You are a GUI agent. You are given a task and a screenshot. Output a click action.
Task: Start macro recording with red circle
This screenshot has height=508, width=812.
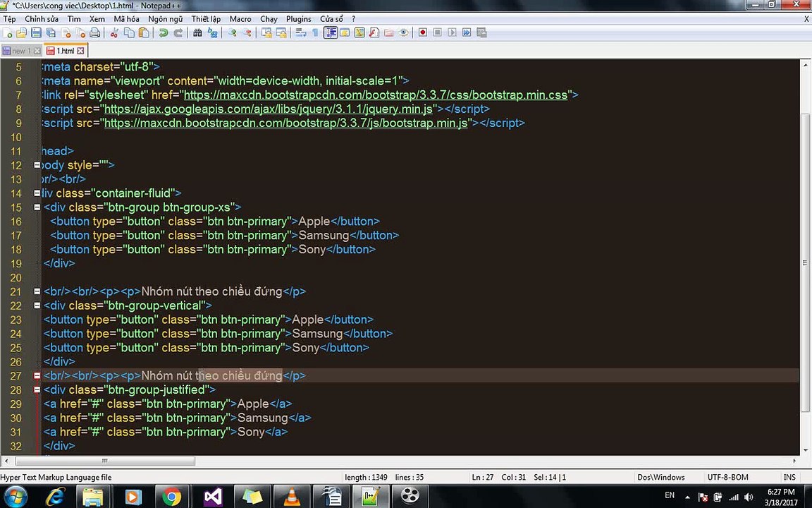423,32
